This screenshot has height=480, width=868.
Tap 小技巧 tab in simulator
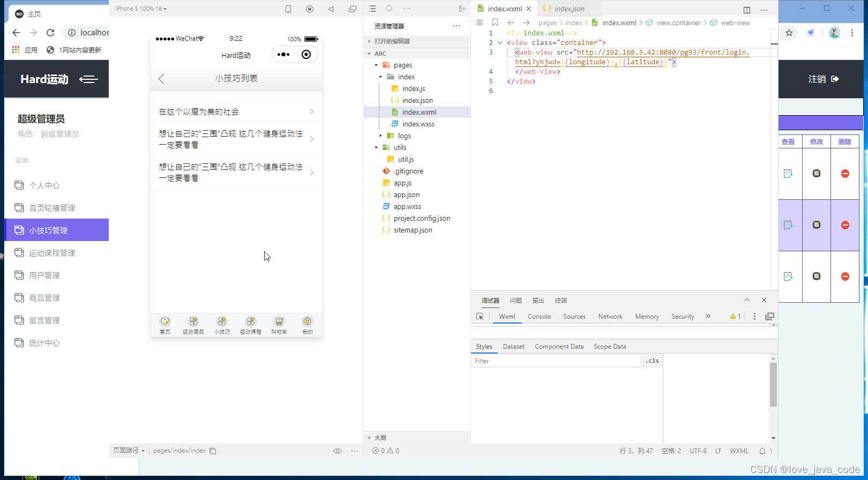tap(222, 325)
